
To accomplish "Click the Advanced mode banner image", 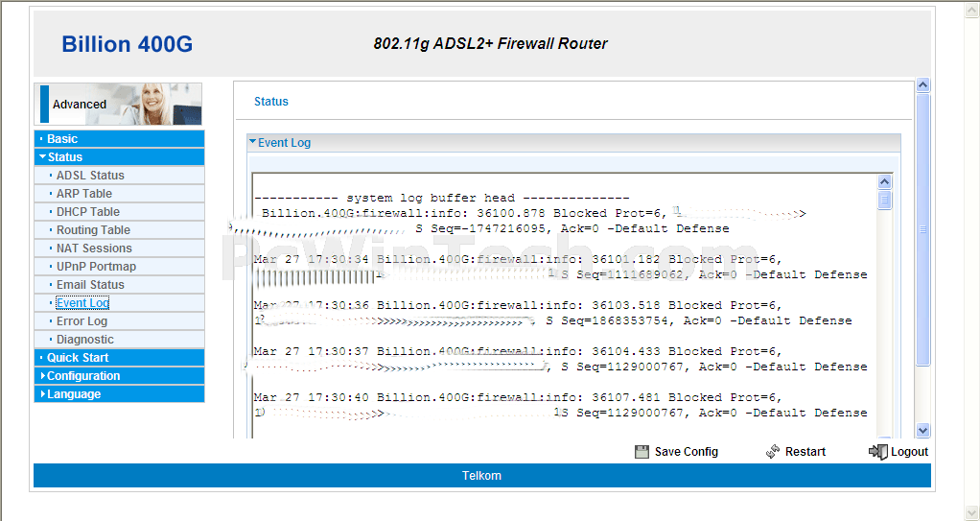I will pyautogui.click(x=118, y=104).
